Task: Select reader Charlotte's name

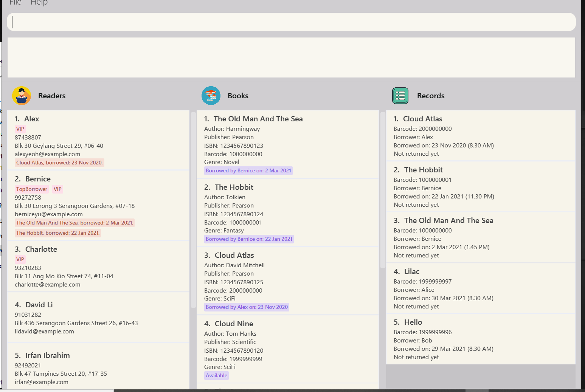Action: [41, 249]
